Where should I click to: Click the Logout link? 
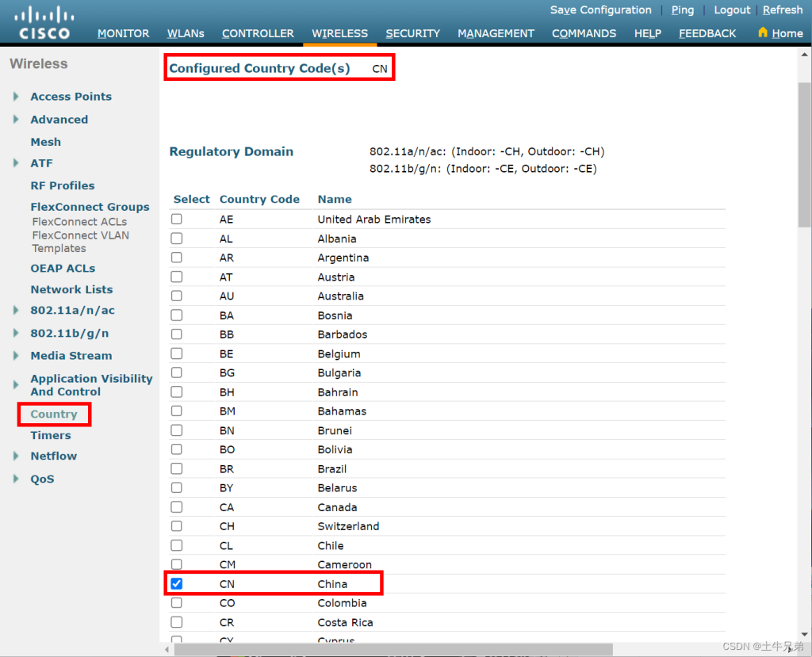tap(731, 10)
